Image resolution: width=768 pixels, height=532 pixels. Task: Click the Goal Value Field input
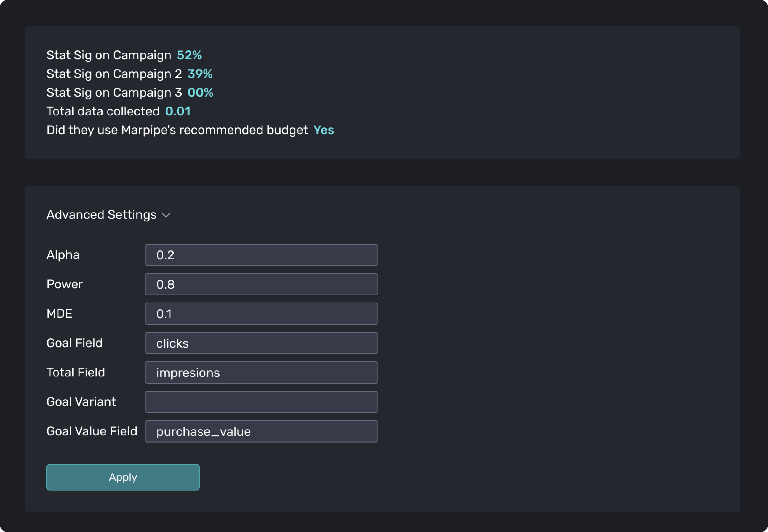[261, 431]
